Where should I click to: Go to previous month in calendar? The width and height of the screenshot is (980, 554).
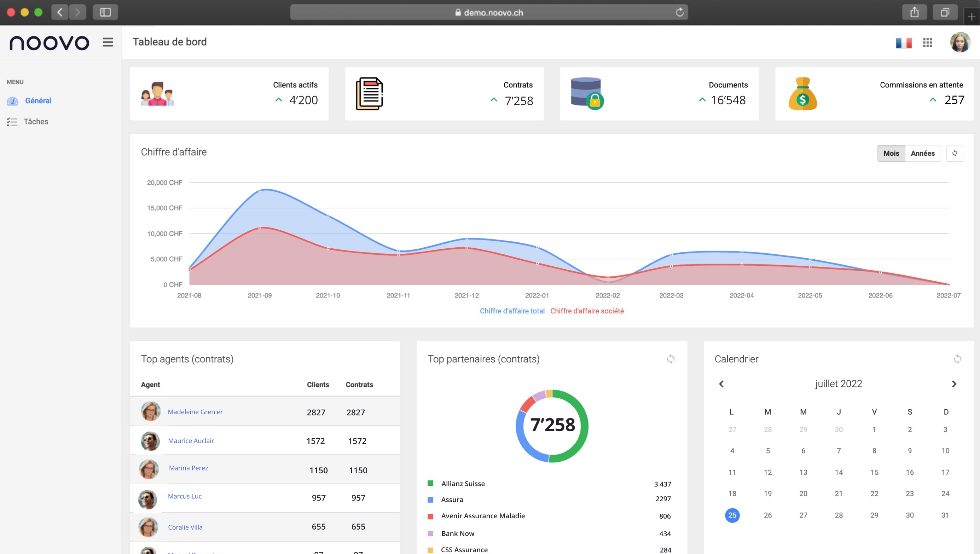721,384
